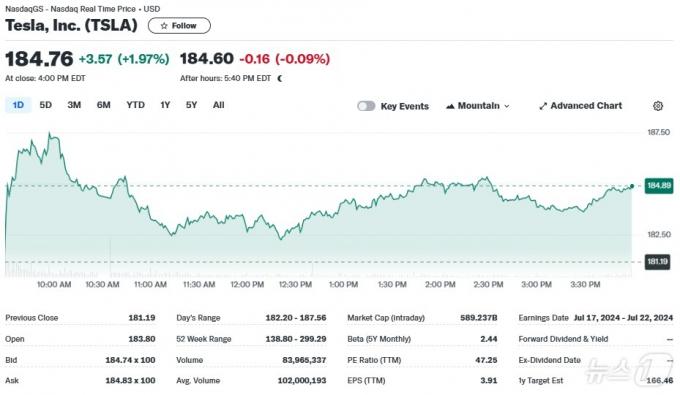This screenshot has width=680, height=395.
Task: Click the At close: 4:00 PM EDT text
Action: pyautogui.click(x=45, y=78)
